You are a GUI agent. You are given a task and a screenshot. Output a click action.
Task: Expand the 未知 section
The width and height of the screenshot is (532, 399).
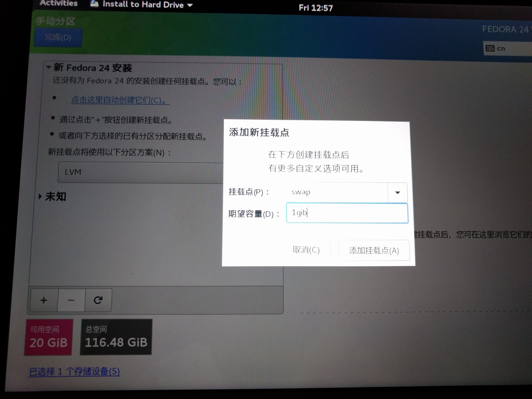(x=40, y=197)
